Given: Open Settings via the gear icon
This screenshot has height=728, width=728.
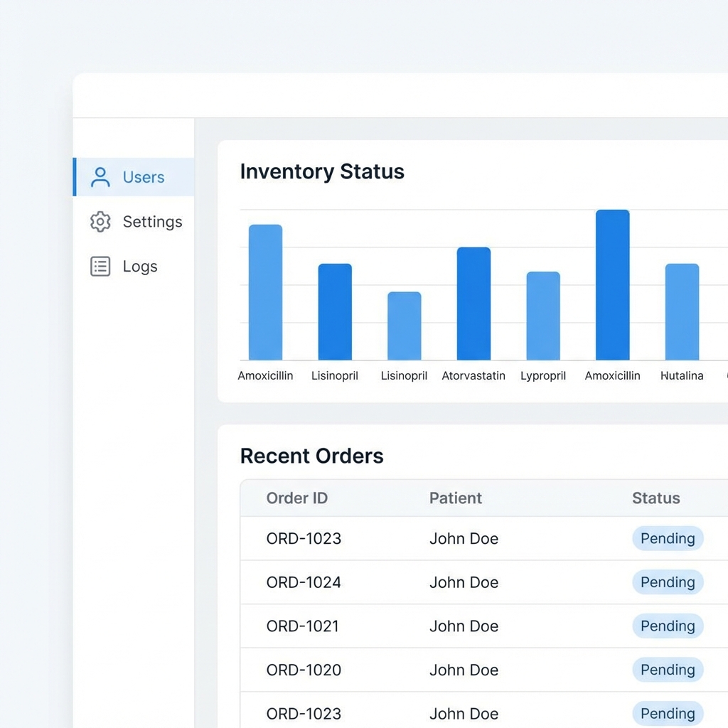Looking at the screenshot, I should point(100,222).
